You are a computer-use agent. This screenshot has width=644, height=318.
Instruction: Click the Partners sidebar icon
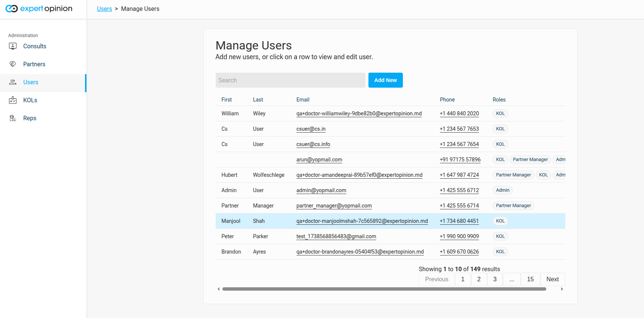pyautogui.click(x=13, y=64)
